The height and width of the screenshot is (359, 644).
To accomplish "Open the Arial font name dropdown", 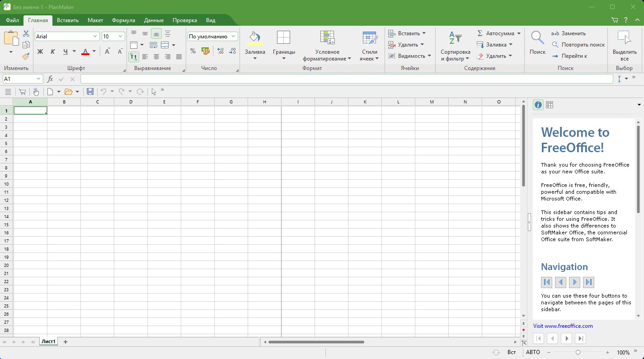I will [x=67, y=36].
